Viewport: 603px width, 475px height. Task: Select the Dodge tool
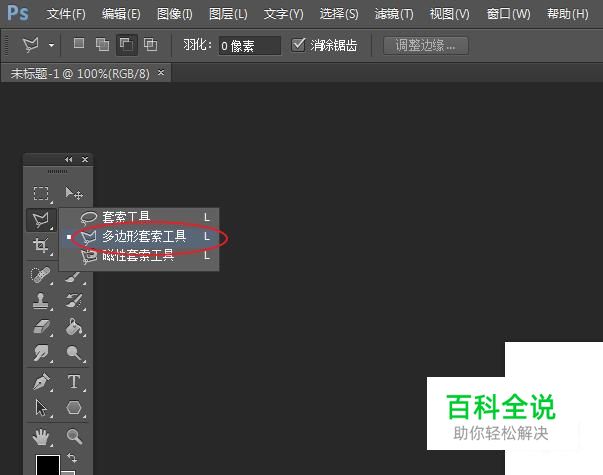pos(73,353)
